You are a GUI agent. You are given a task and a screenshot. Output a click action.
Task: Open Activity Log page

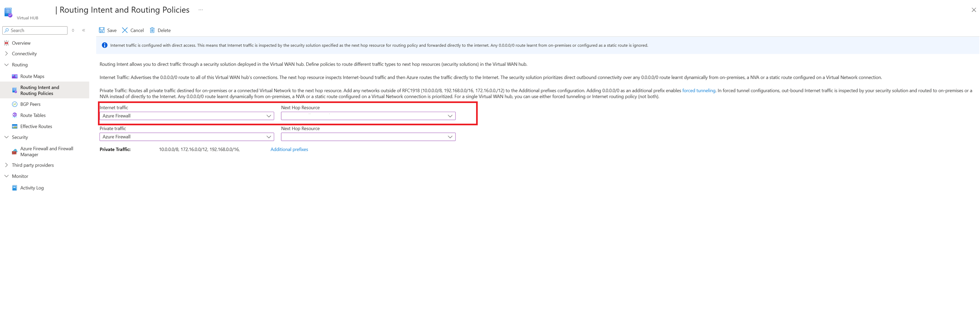(x=32, y=188)
